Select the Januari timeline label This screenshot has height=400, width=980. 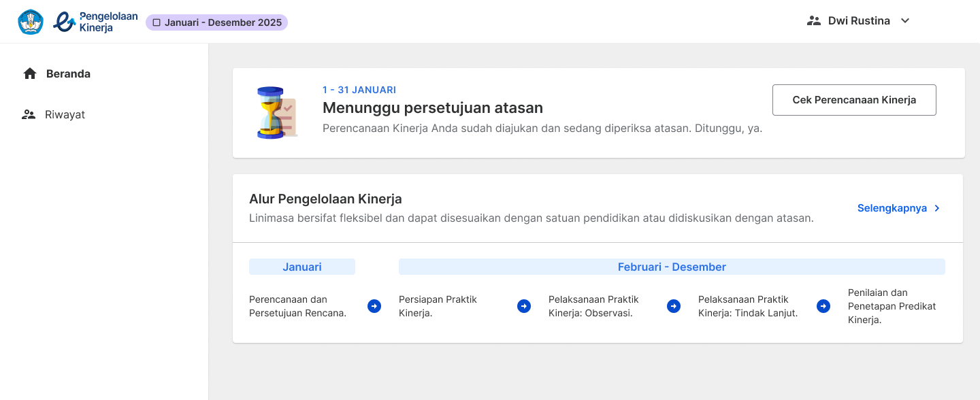pos(302,267)
